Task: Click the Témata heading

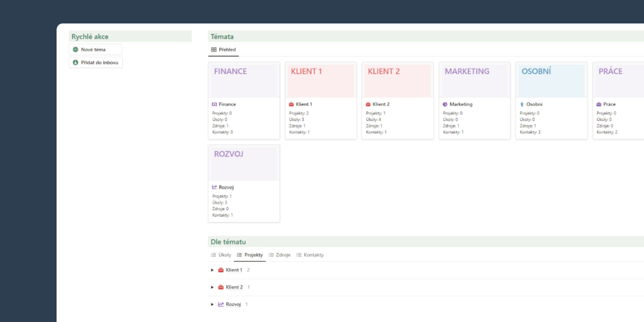Action: (x=222, y=36)
